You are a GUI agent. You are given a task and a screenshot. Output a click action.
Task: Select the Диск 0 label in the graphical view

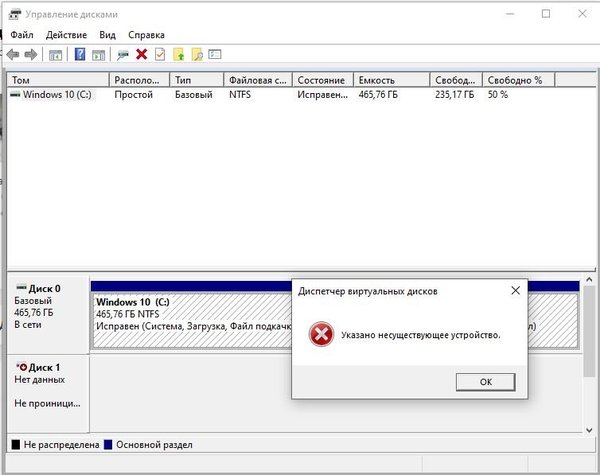pyautogui.click(x=44, y=289)
